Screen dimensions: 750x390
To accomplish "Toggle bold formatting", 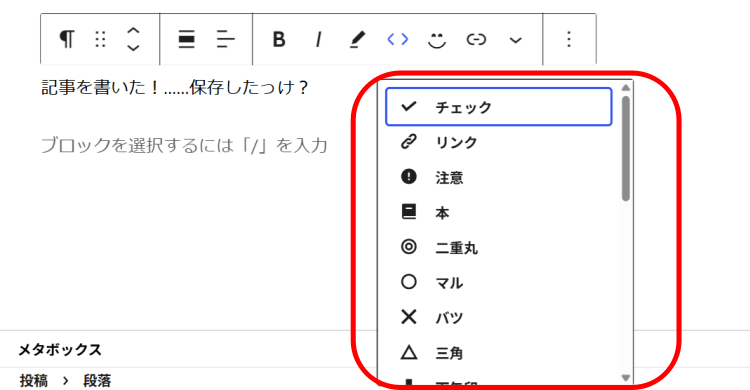I will [x=279, y=39].
